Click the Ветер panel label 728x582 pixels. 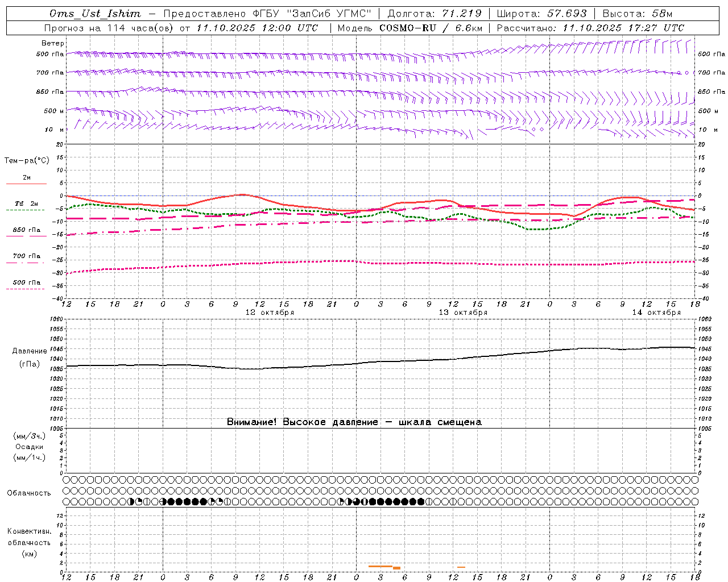(53, 43)
